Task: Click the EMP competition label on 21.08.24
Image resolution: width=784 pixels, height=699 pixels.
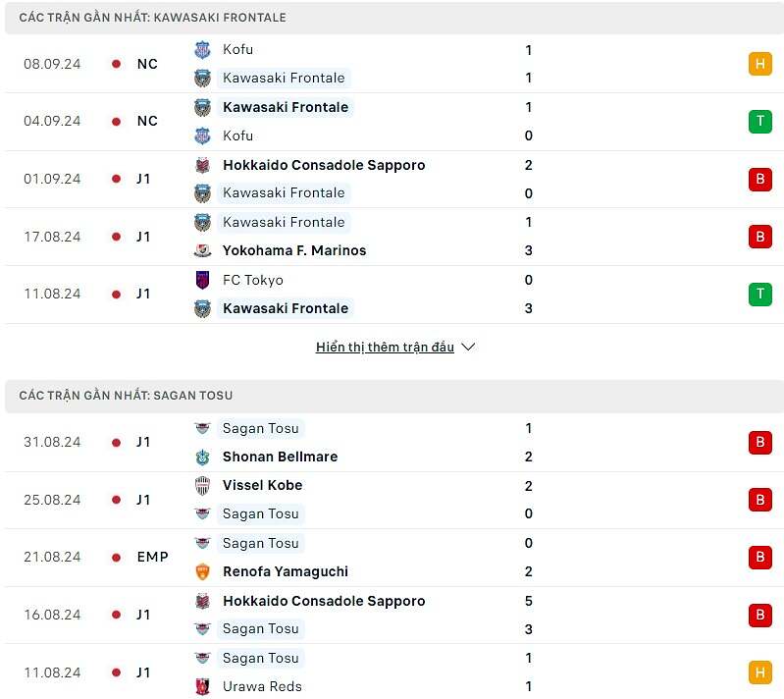Action: coord(152,557)
